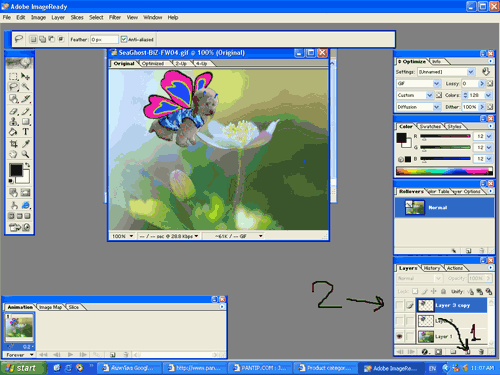Select the Paint Bucket tool
500x375 pixels.
[13, 132]
